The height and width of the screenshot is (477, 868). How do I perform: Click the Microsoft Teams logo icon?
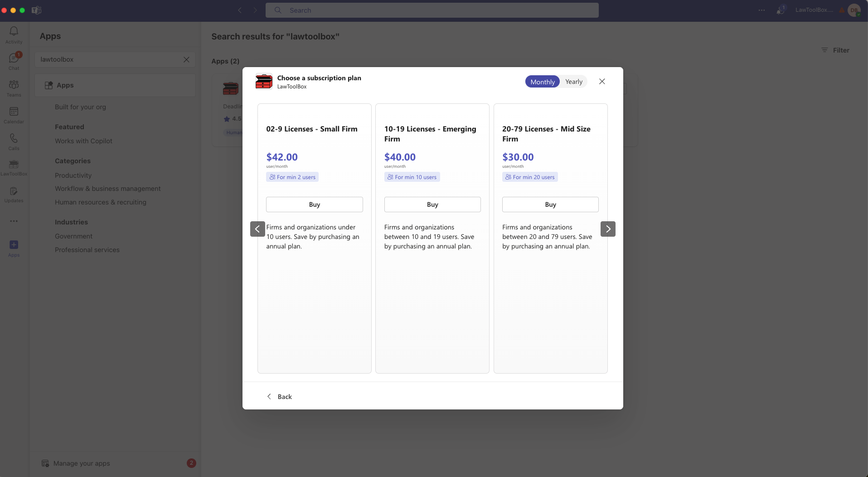37,10
